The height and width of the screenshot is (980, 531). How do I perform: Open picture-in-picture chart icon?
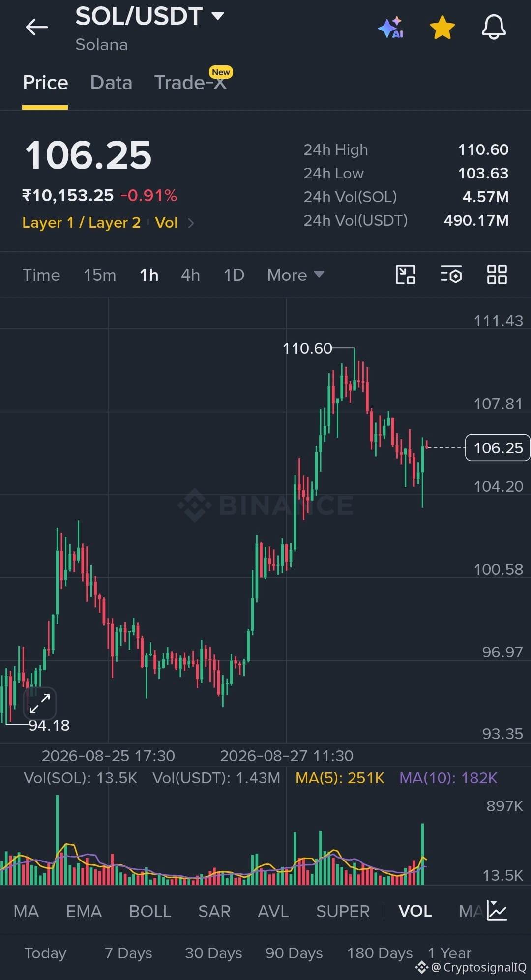[x=406, y=274]
